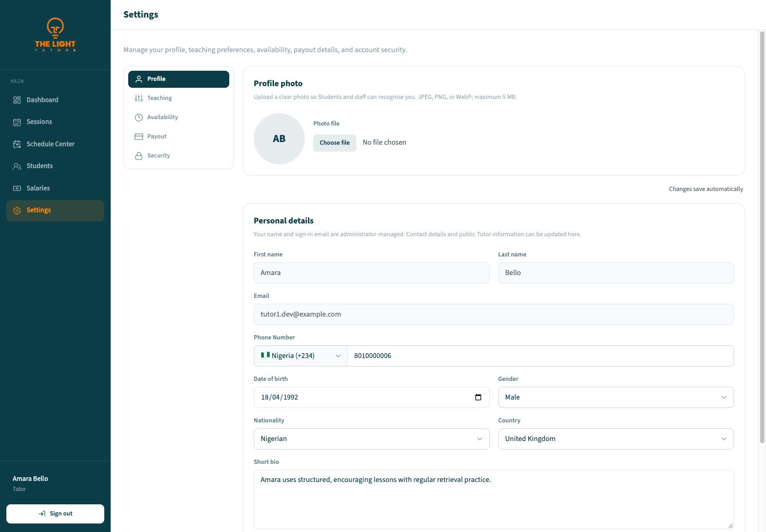Click the Settings gear icon

coord(17,210)
